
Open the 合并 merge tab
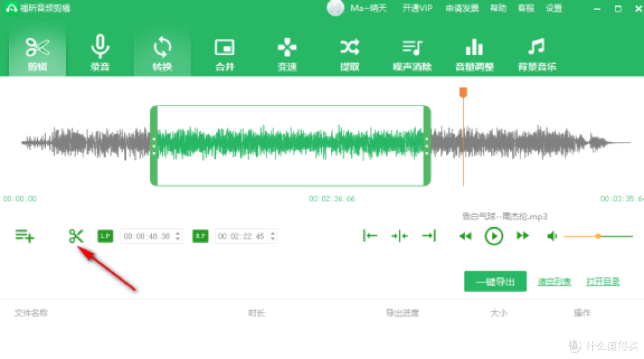225,54
